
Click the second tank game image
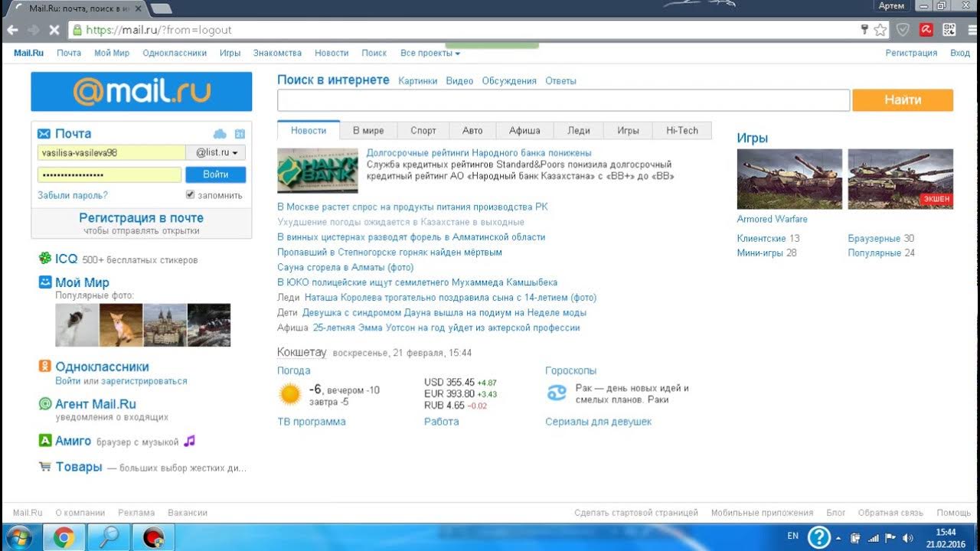click(900, 179)
